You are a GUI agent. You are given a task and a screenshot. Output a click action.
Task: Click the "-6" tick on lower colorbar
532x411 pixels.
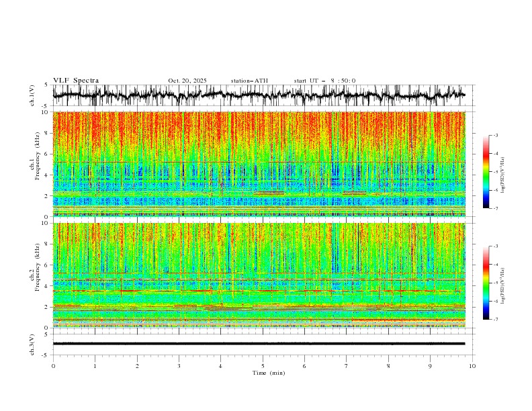(496, 301)
